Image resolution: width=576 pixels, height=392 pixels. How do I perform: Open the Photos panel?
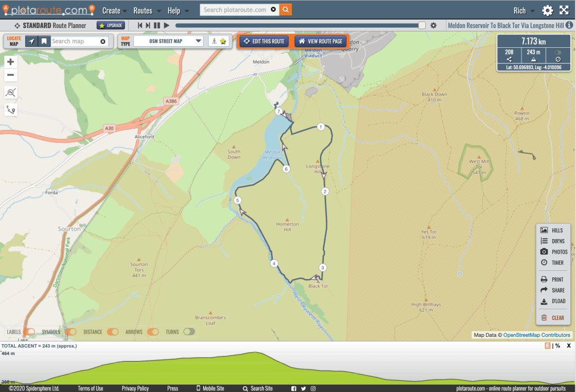tap(553, 252)
